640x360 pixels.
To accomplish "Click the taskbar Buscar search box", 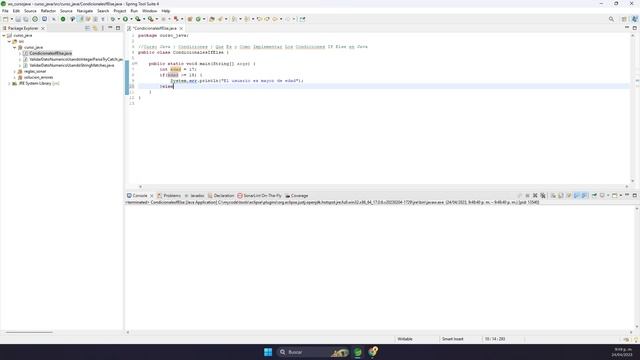I will [x=312, y=352].
